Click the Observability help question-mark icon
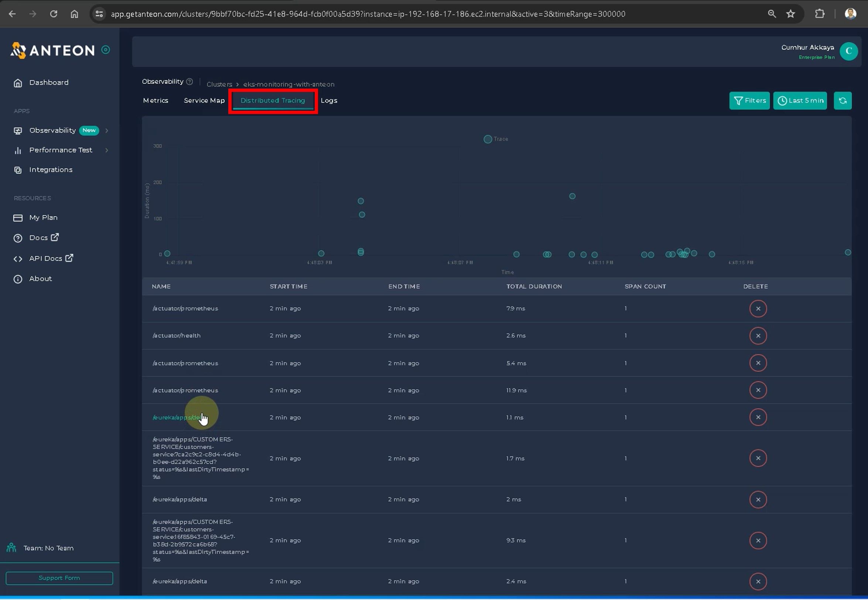 (189, 82)
